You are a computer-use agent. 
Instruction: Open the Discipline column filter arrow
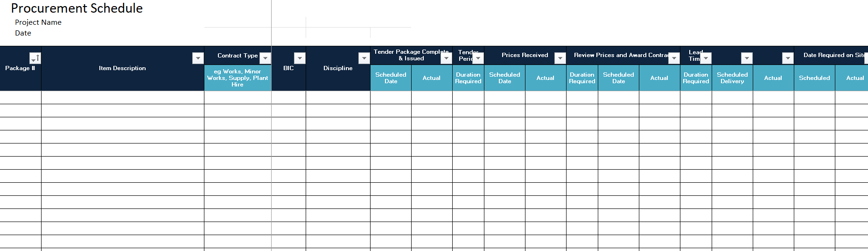point(364,58)
